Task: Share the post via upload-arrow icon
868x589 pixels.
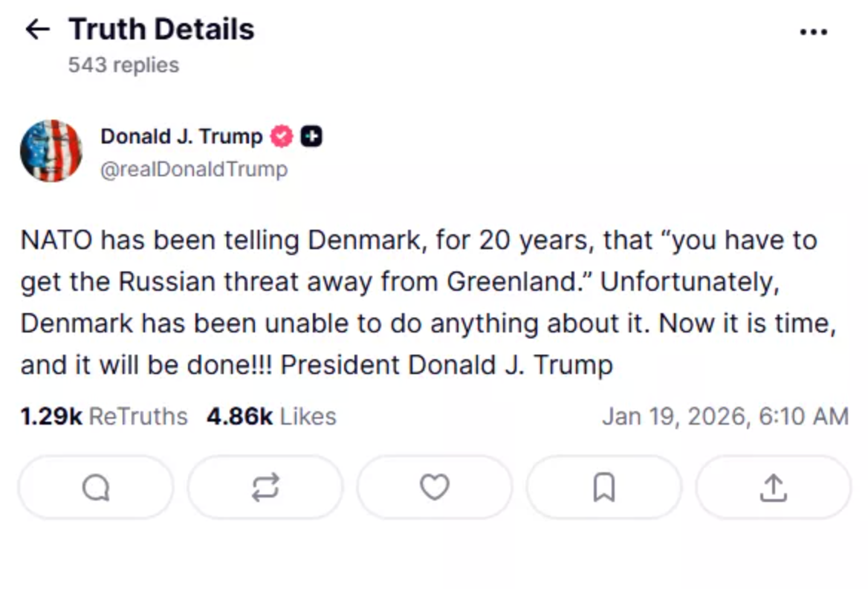Action: point(773,488)
